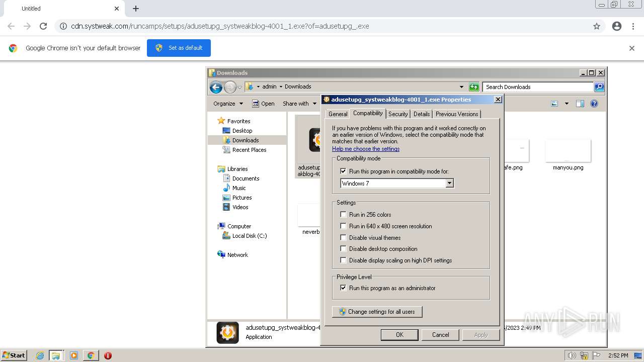Click Change settings for all users
Image resolution: width=644 pixels, height=362 pixels.
pyautogui.click(x=377, y=312)
